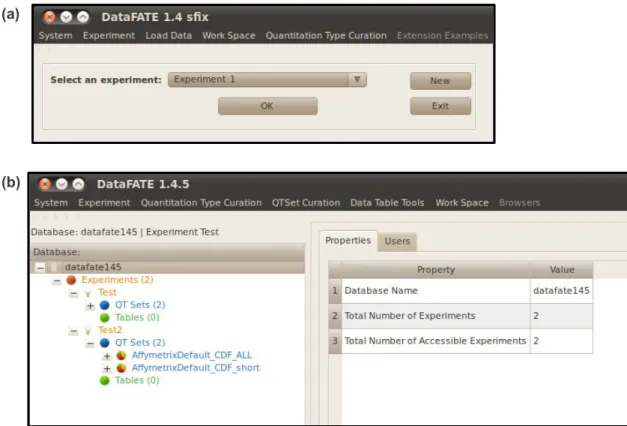Click row header number 1
Viewport: 627px width, 426px height.
pyautogui.click(x=335, y=291)
